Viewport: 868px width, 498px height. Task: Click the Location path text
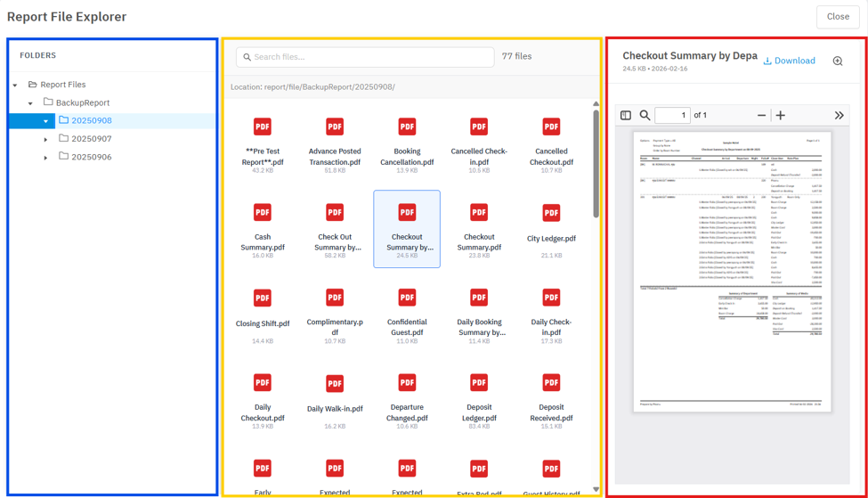312,87
